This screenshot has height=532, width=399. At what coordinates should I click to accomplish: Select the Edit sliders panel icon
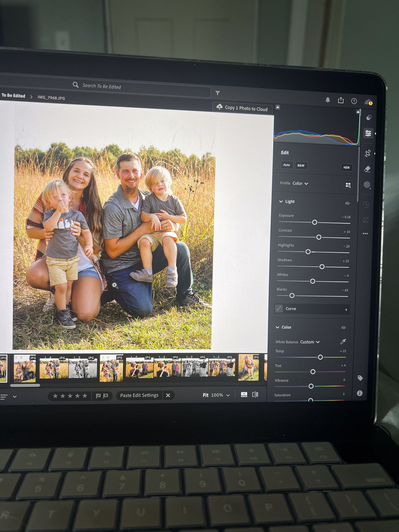pyautogui.click(x=368, y=133)
